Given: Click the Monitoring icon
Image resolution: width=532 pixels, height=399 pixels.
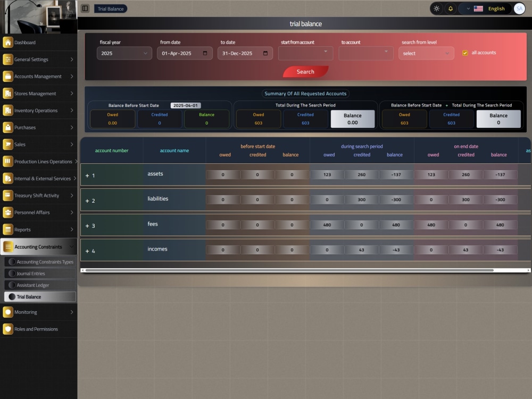Looking at the screenshot, I should tap(8, 312).
